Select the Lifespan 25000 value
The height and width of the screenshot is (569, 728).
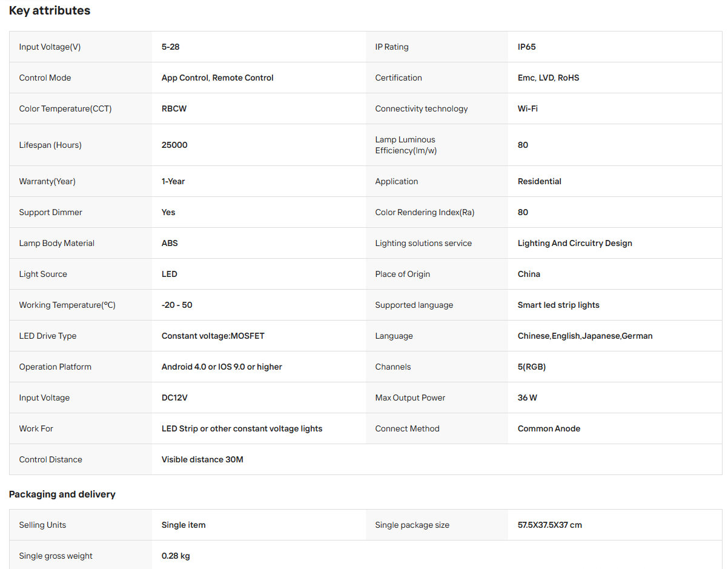click(x=174, y=145)
